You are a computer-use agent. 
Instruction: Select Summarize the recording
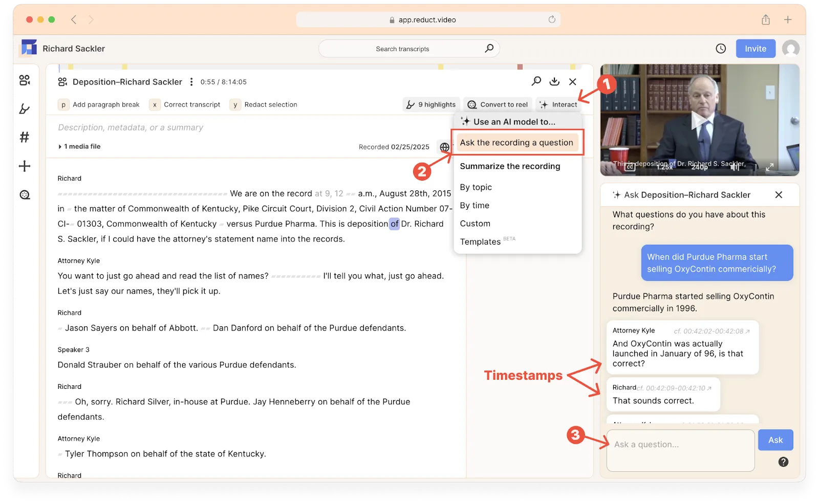510,166
